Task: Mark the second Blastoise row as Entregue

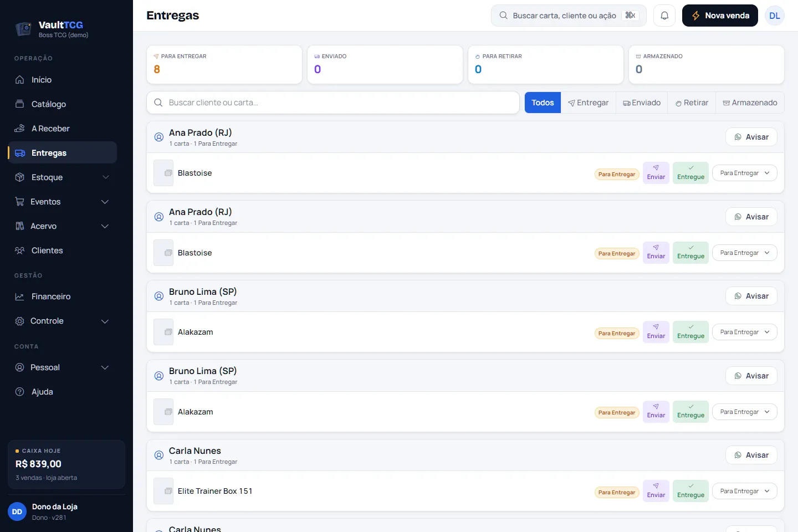Action: (x=690, y=253)
